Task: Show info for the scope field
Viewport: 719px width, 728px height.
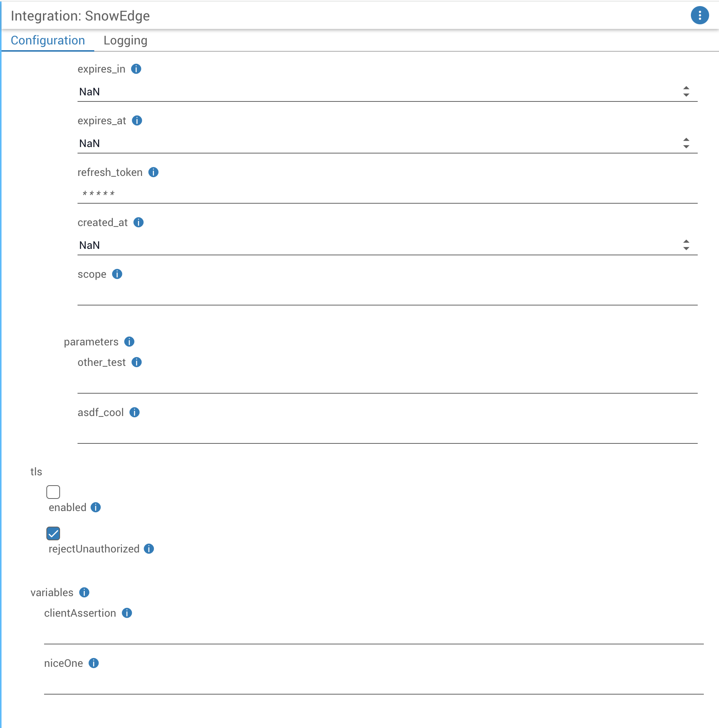Action: click(x=117, y=274)
